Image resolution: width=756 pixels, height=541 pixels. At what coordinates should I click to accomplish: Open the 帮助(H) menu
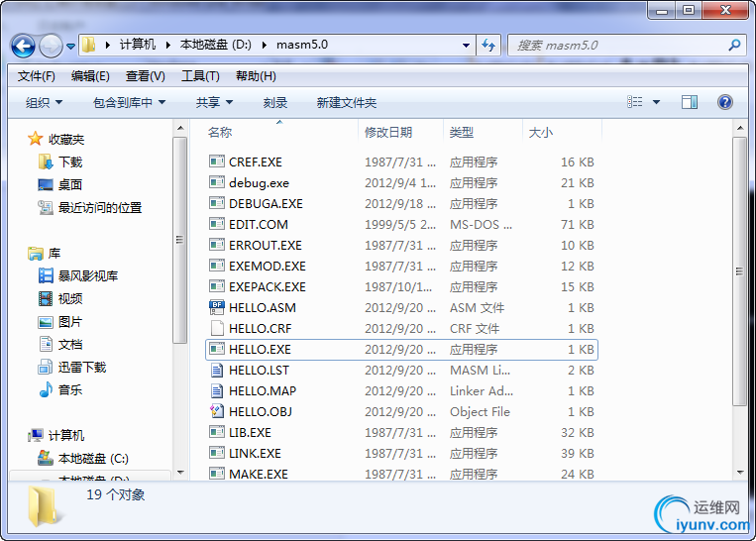(x=256, y=76)
